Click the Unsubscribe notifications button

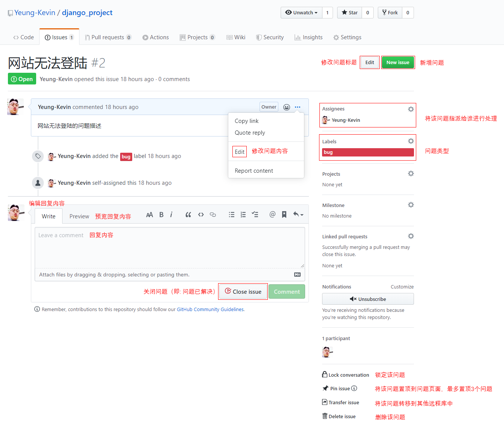pos(368,299)
